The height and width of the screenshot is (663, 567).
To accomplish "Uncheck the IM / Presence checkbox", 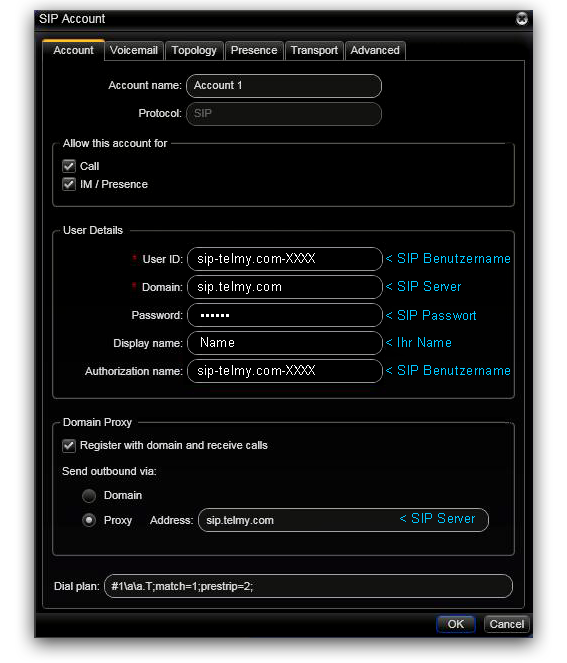I will coord(69,184).
